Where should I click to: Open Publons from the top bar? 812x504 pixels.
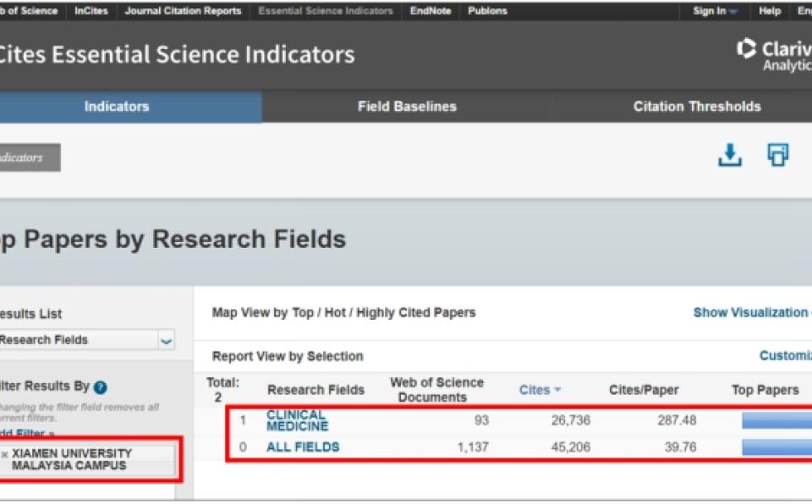[487, 11]
